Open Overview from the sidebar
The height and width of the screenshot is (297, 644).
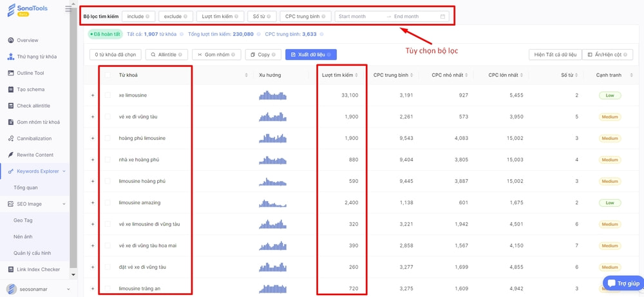click(x=28, y=40)
